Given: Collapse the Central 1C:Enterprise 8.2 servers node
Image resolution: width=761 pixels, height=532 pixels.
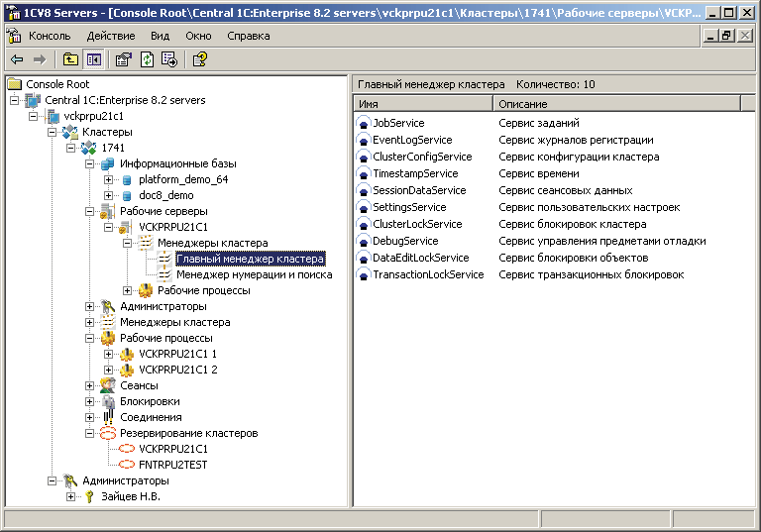Looking at the screenshot, I should coord(14,100).
